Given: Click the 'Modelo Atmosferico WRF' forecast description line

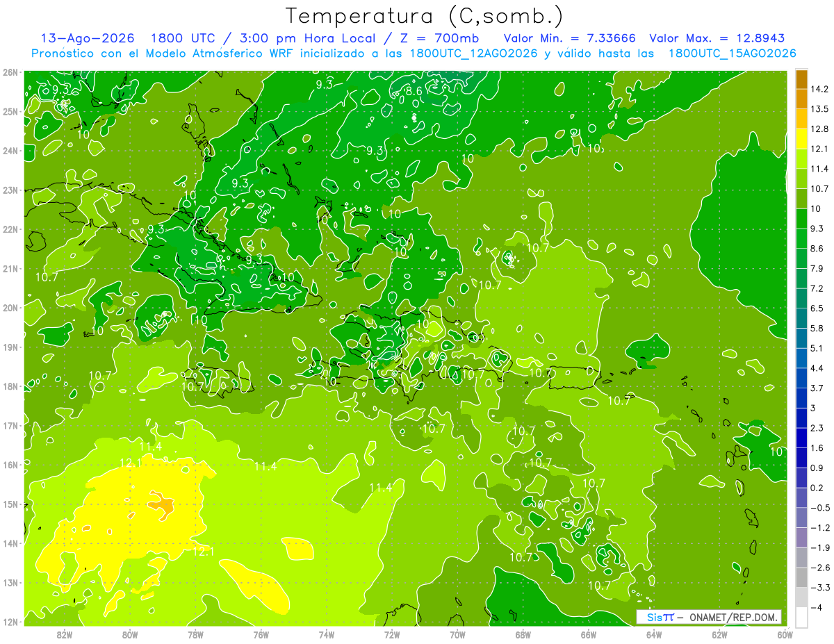Looking at the screenshot, I should [x=414, y=53].
